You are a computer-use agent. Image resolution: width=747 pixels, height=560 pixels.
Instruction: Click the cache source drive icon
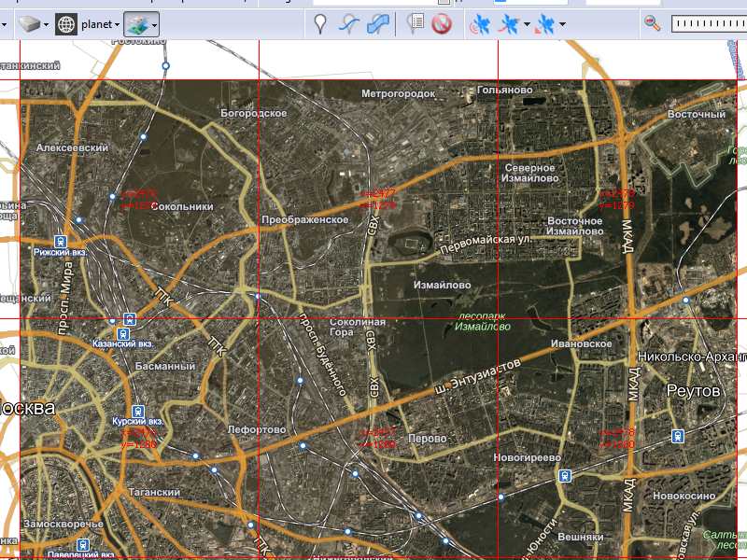29,25
